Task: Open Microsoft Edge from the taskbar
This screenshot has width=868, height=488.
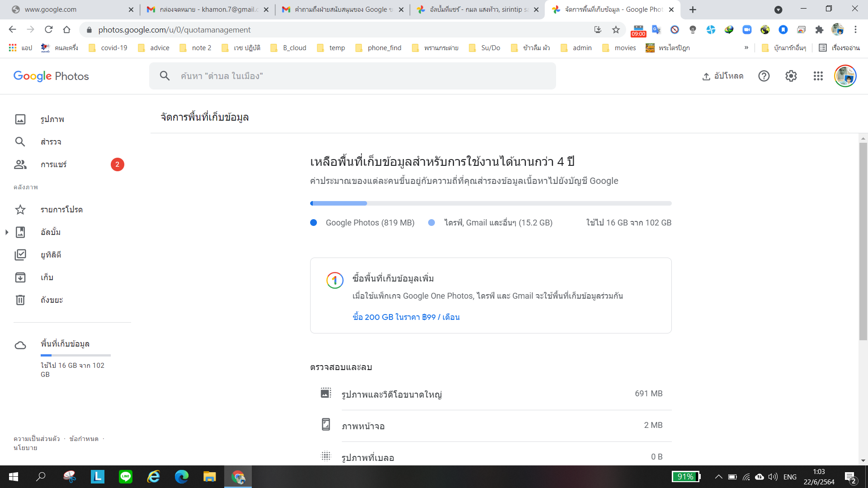Action: coord(182,477)
